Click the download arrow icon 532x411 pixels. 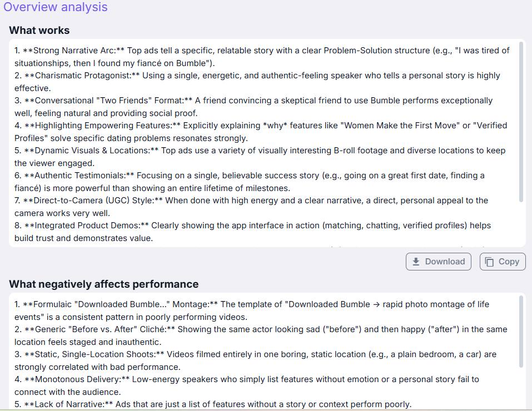pos(416,262)
